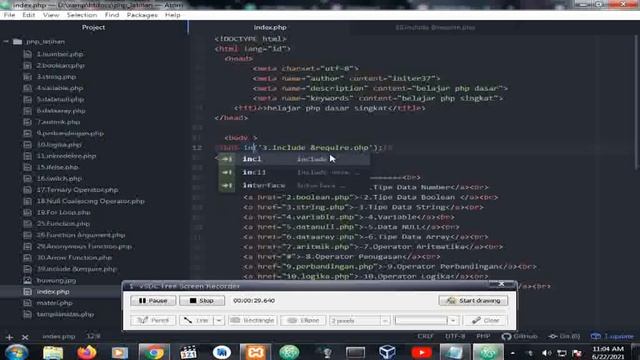The width and height of the screenshot is (640, 360).
Task: Open 19.For Loop.php file
Action: [64, 212]
